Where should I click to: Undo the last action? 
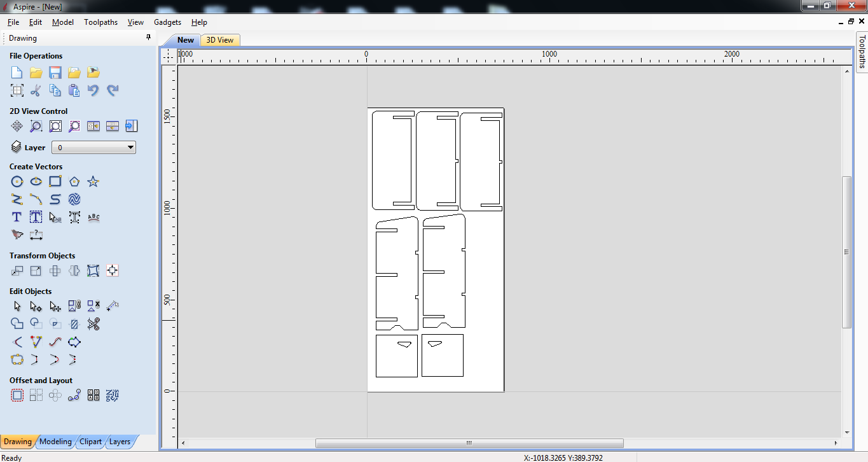coord(93,90)
